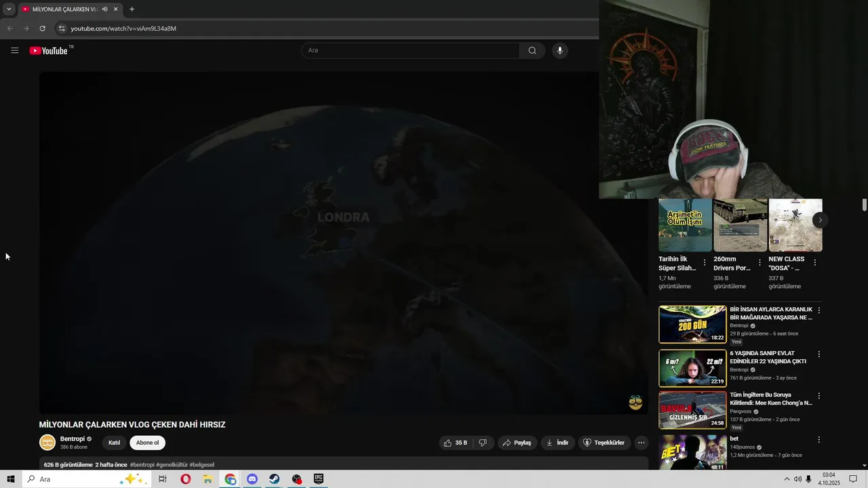Open 'BİR İNSAN AYLARCA KARANLIK' video title
Screen dimensions: 868x488
[771, 313]
